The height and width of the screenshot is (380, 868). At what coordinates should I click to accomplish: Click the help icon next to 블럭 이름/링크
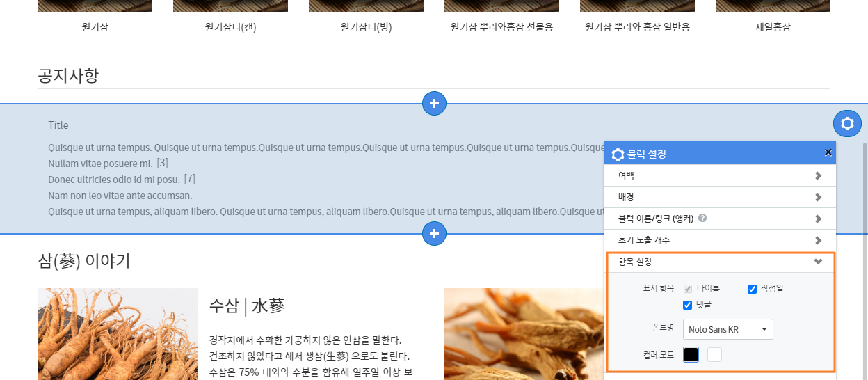tap(702, 218)
